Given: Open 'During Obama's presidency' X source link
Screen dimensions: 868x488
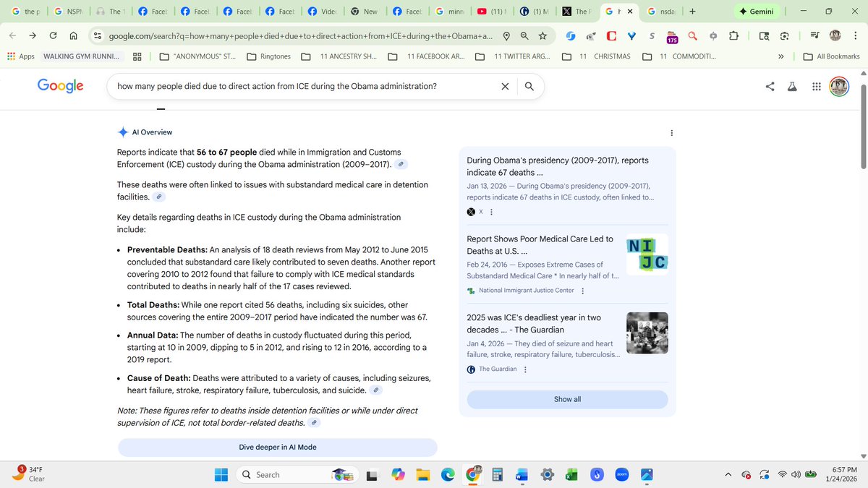Looking at the screenshot, I should pyautogui.click(x=558, y=166).
